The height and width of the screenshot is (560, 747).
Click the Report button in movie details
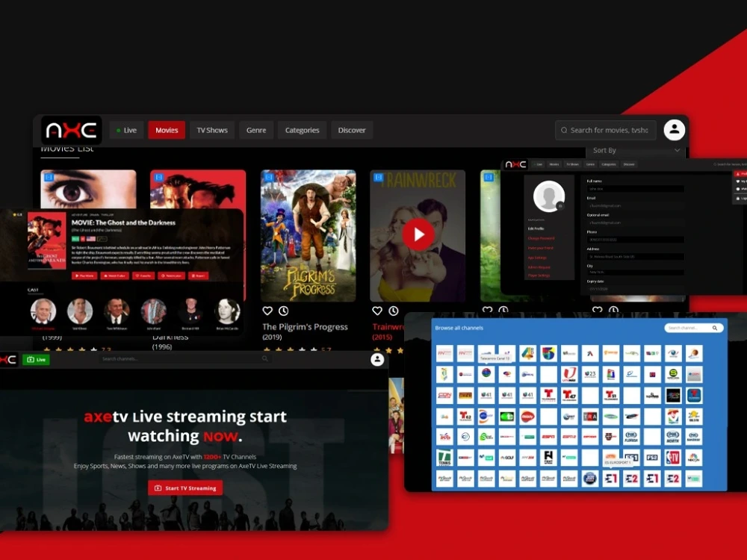[x=199, y=276]
